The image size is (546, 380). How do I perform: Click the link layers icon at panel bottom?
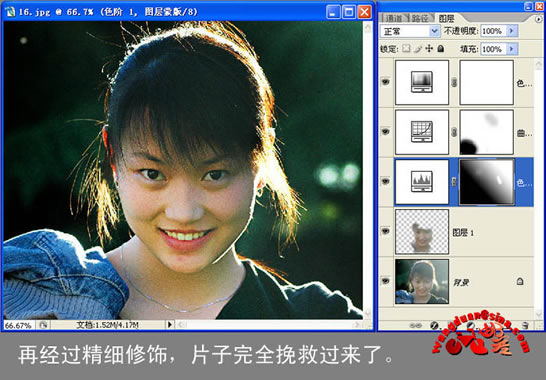[415, 325]
